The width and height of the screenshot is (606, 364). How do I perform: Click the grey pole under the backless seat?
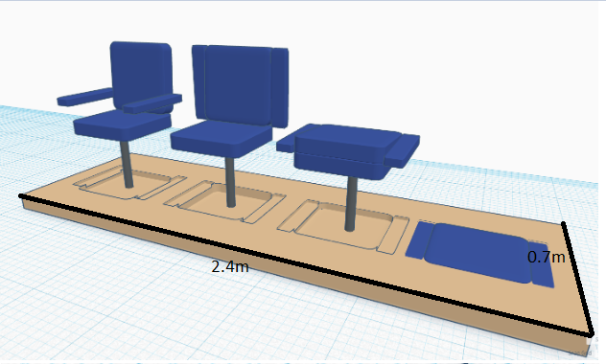[351, 204]
